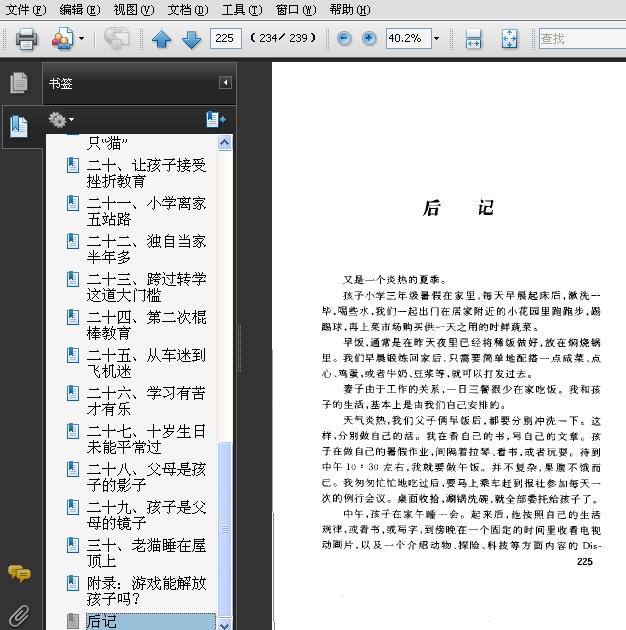Click the 查找 search field
Viewport: 626px width, 630px height.
582,39
